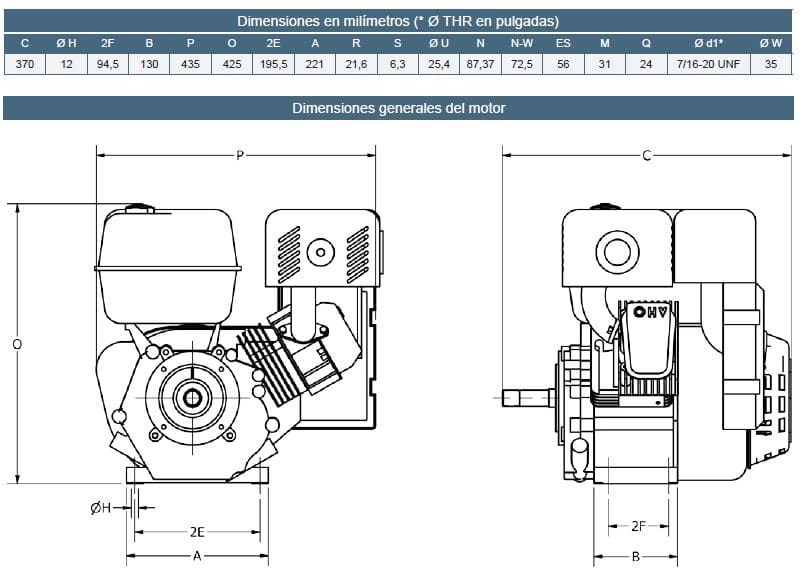Select the 'Ø d1*' column header
The width and height of the screenshot is (803, 577).
[709, 44]
